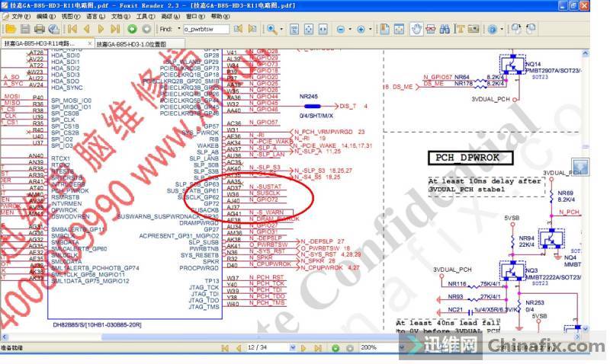Viewport: 610px width, 364px height.
Task: Jump to the first page in toolbar
Action: pos(72,29)
